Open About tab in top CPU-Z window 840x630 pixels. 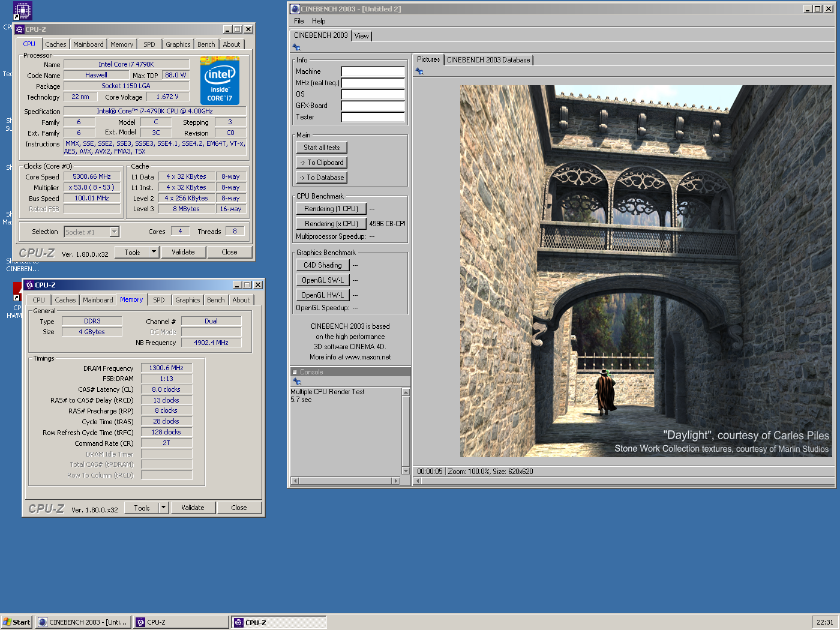(x=232, y=44)
